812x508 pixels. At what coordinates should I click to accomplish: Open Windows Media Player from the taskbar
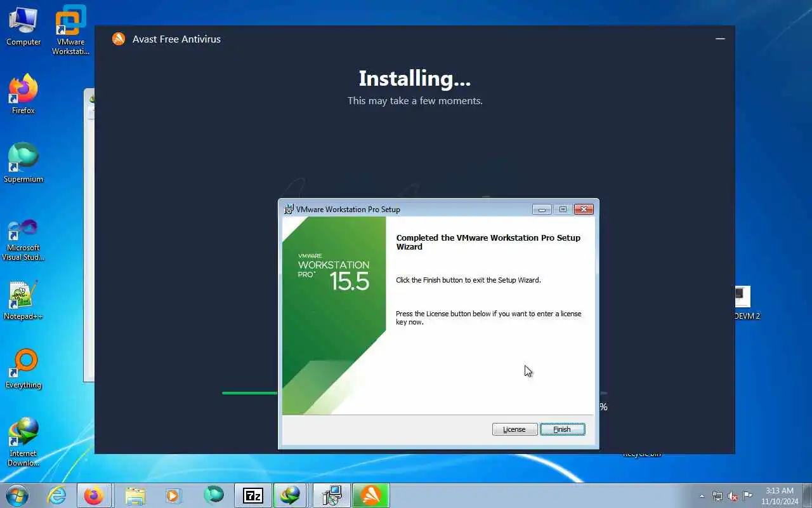pyautogui.click(x=174, y=495)
